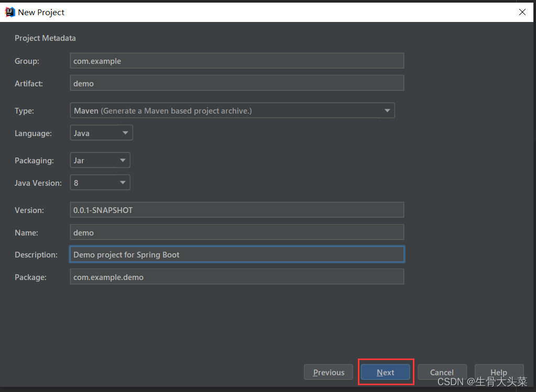
Task: Open the Type dropdown arrow
Action: (387, 110)
